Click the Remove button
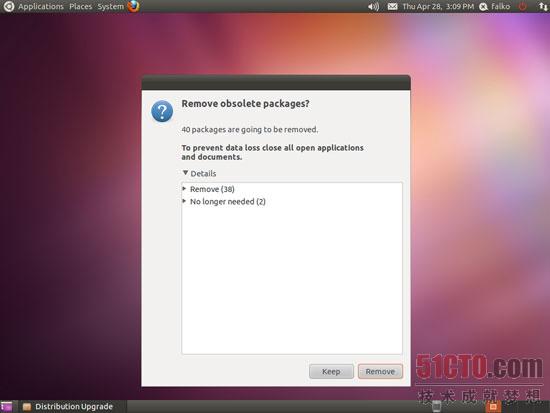550x413 pixels. (380, 371)
